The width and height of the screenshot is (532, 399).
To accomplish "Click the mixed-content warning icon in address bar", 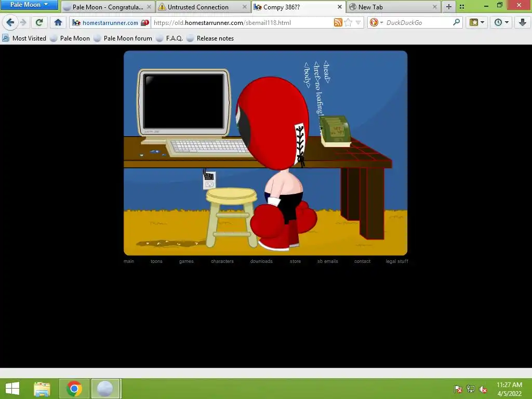I will (x=145, y=23).
